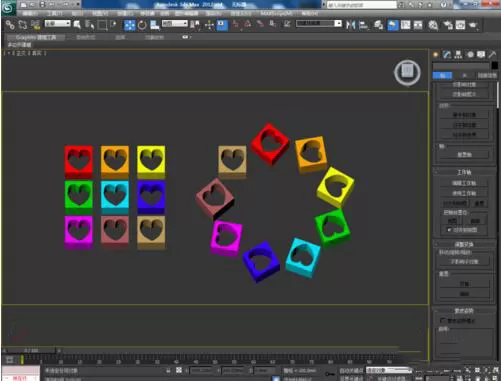
Task: Open the Use Pivot Point Center flyout
Action: coord(195,25)
